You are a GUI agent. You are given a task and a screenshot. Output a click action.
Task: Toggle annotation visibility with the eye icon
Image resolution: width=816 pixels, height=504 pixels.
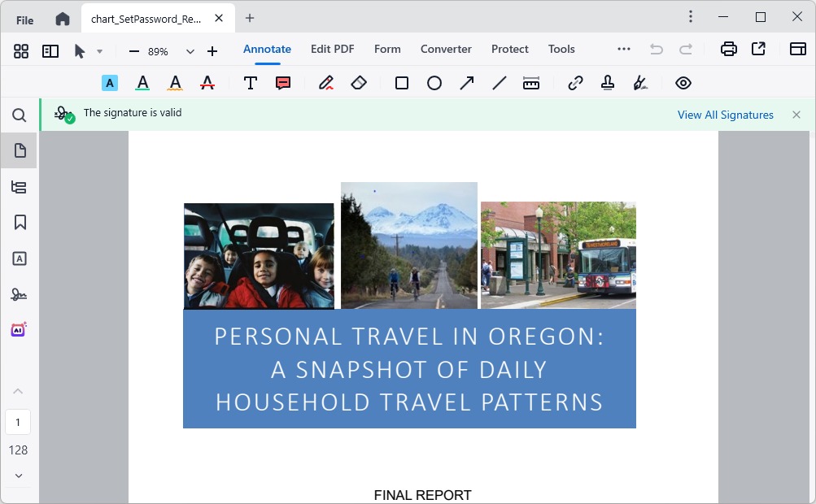pyautogui.click(x=683, y=82)
